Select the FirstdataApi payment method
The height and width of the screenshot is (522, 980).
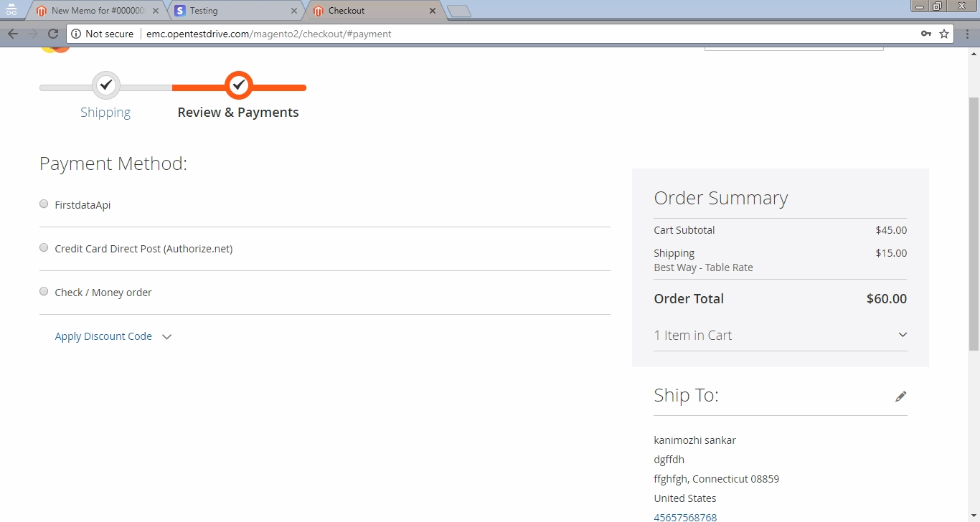click(x=44, y=203)
